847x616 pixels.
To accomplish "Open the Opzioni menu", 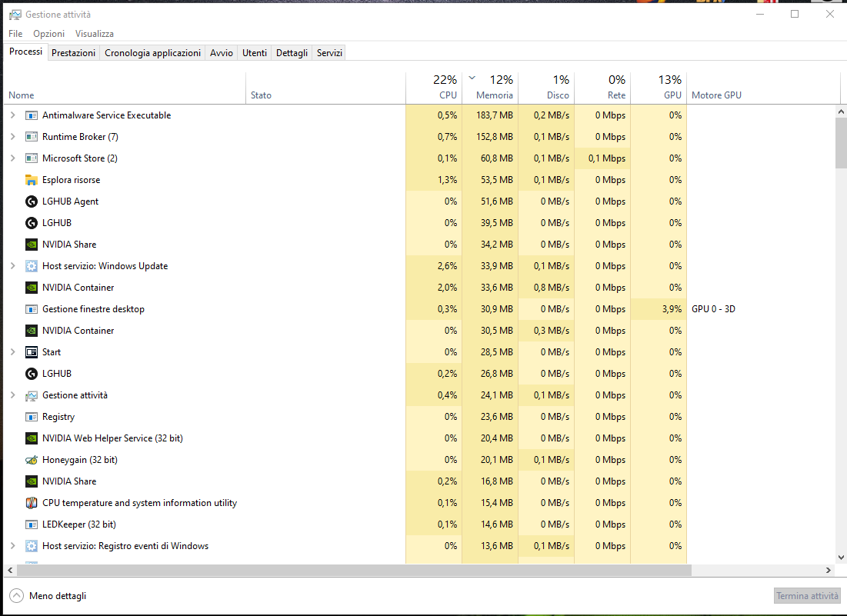I will (48, 34).
